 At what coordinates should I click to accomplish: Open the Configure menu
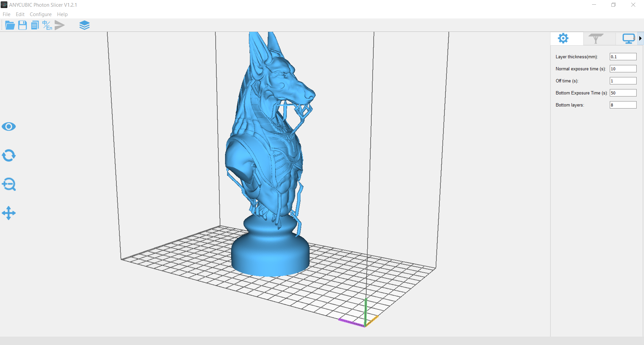tap(41, 14)
